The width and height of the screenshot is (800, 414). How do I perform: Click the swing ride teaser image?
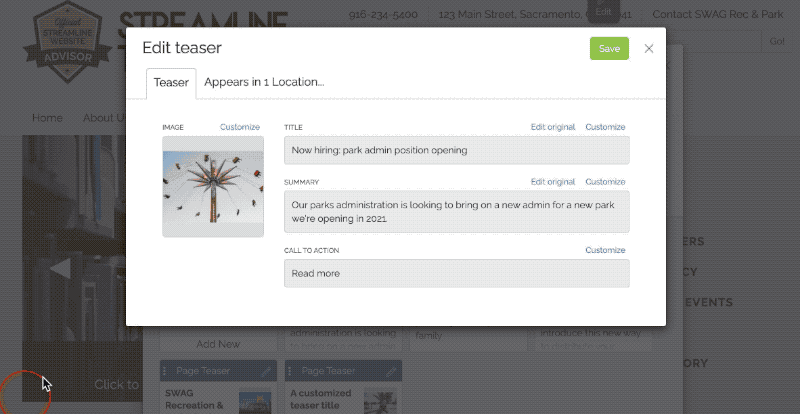click(213, 186)
